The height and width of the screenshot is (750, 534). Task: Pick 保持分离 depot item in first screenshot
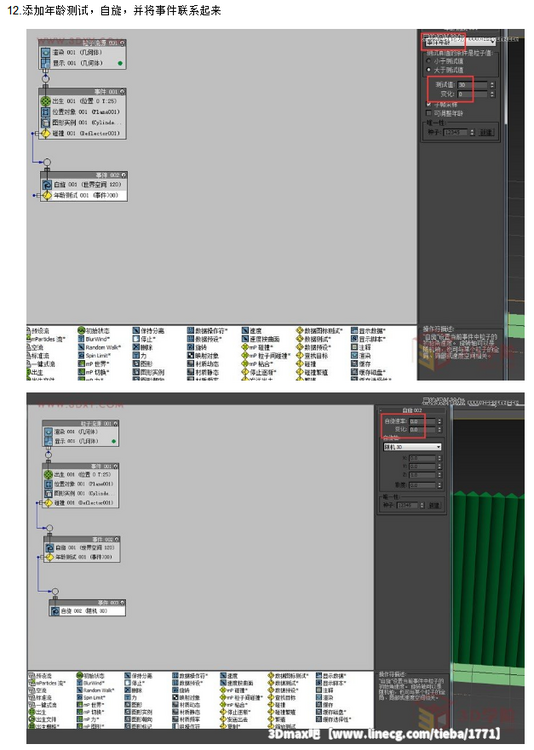coord(148,331)
